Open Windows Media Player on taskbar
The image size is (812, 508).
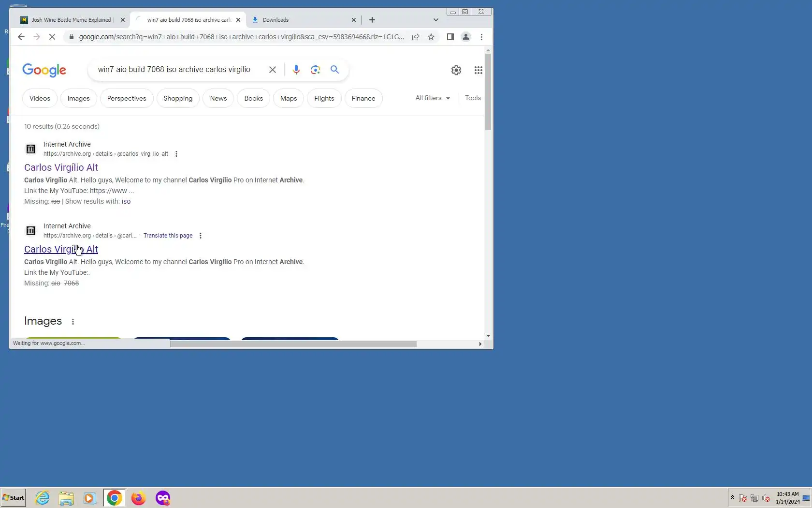[89, 498]
